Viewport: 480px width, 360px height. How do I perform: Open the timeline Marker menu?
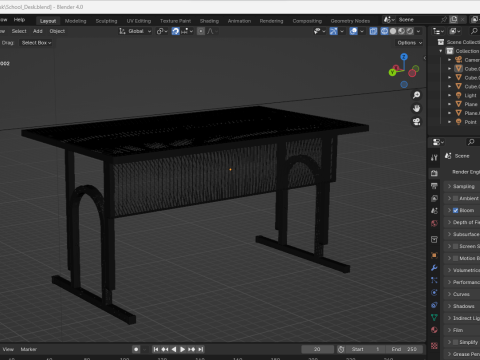[29, 349]
